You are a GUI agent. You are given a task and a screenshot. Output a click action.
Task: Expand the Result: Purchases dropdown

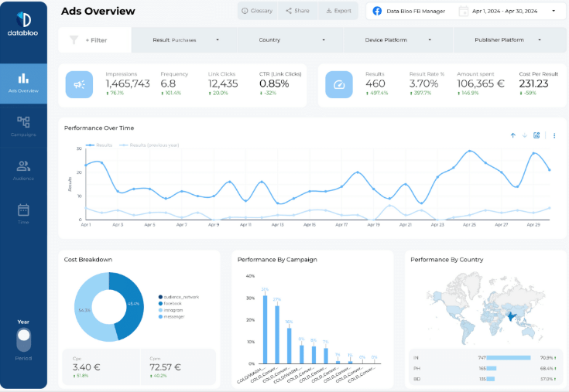(x=184, y=40)
